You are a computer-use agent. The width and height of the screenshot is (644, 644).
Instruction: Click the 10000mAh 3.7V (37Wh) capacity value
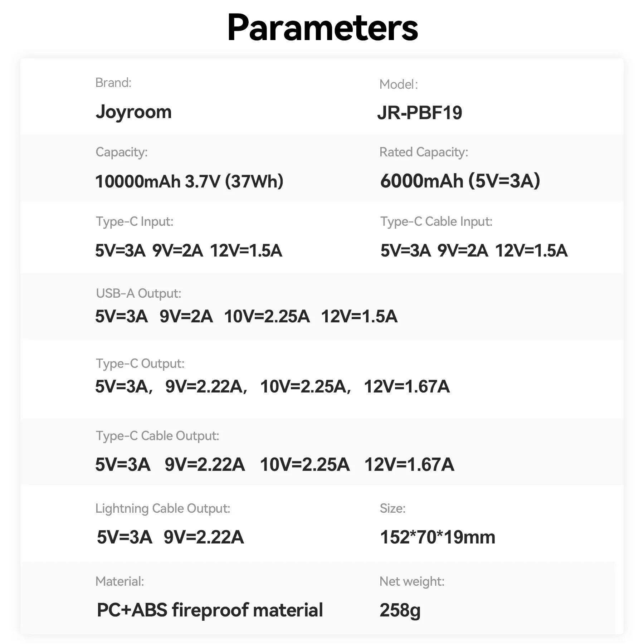pos(189,181)
